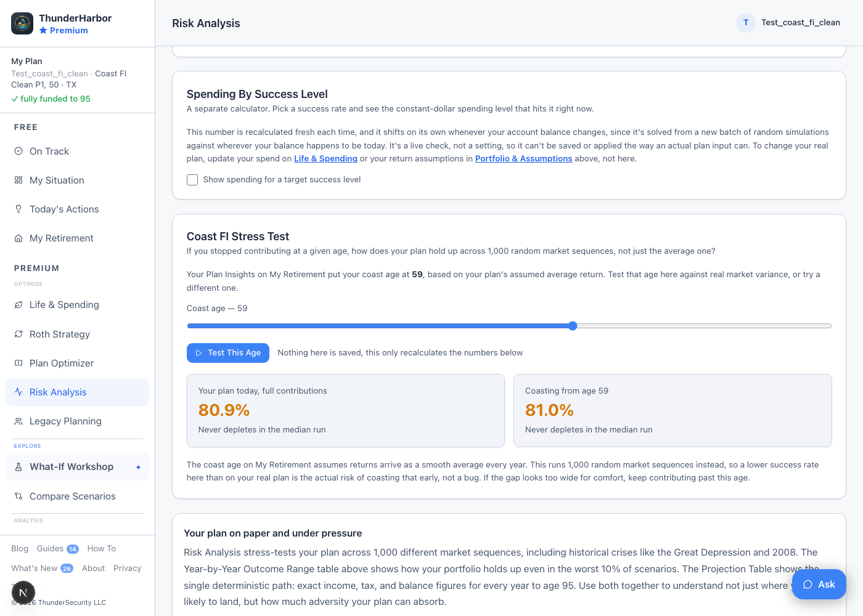Open the Blog footer link
The image size is (863, 616).
point(20,548)
